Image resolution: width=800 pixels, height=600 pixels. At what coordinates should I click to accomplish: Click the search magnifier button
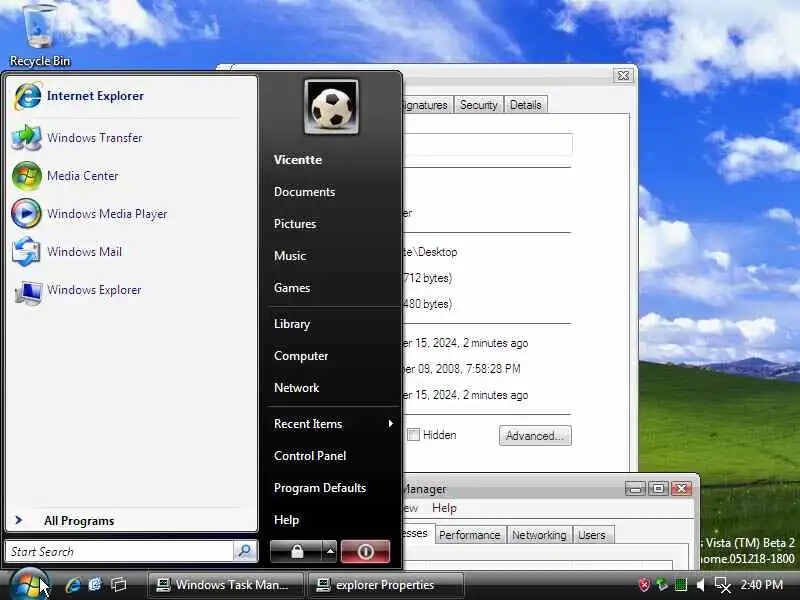tap(245, 551)
